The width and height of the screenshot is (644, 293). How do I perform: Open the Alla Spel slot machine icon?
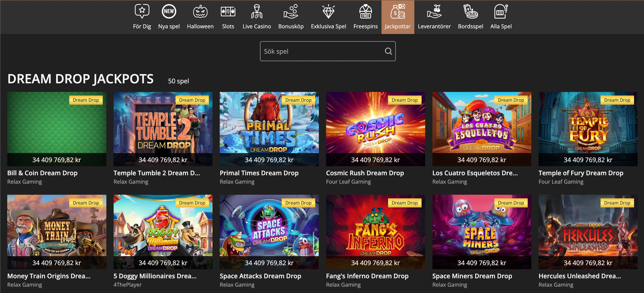coord(501,11)
